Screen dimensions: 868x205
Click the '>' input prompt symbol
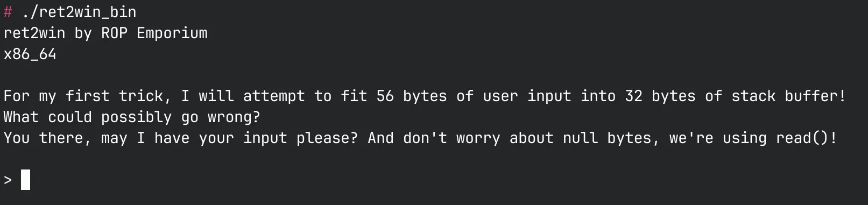point(8,180)
